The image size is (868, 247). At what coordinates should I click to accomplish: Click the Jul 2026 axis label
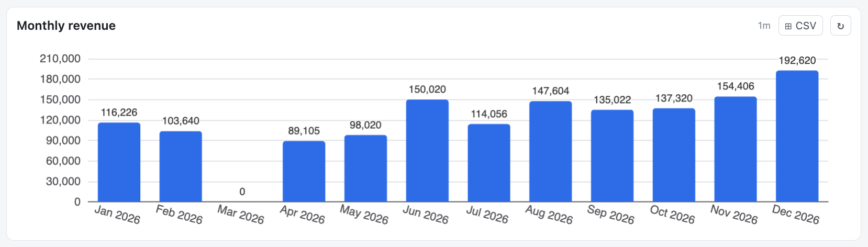pos(487,215)
